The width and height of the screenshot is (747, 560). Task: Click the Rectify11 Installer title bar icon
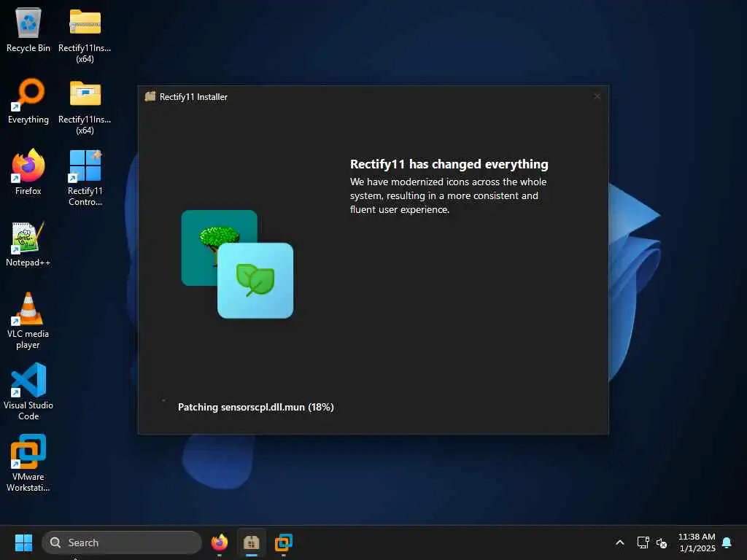click(150, 97)
